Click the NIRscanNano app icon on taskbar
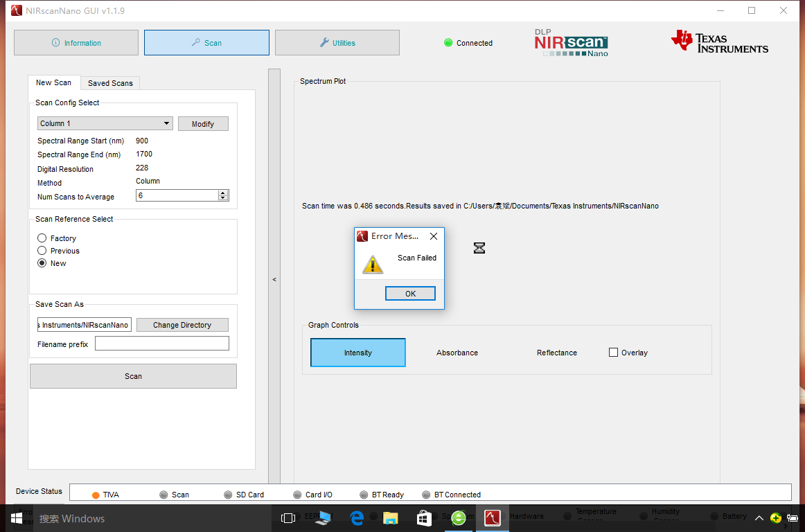The image size is (805, 532). pyautogui.click(x=492, y=518)
